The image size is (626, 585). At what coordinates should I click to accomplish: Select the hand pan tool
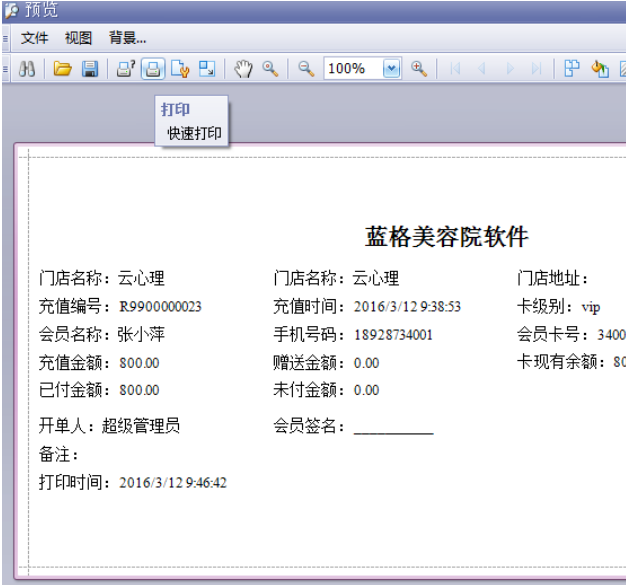point(243,69)
